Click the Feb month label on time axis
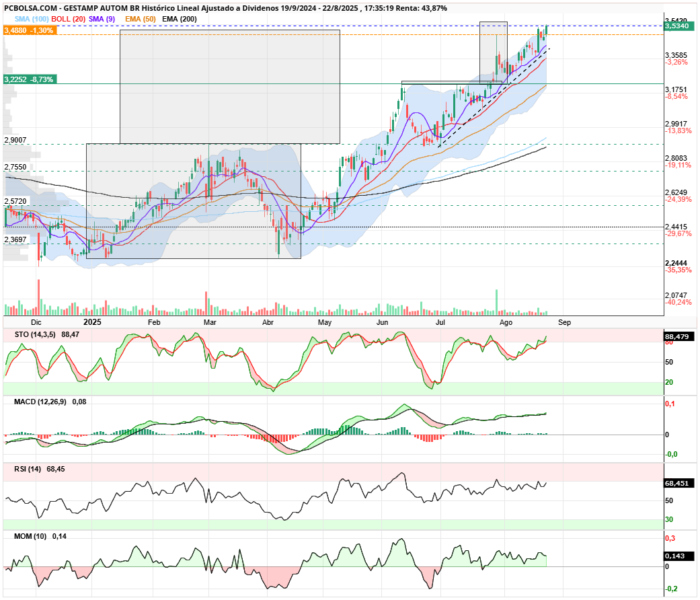Viewport: 700px width, 600px height. (x=154, y=322)
